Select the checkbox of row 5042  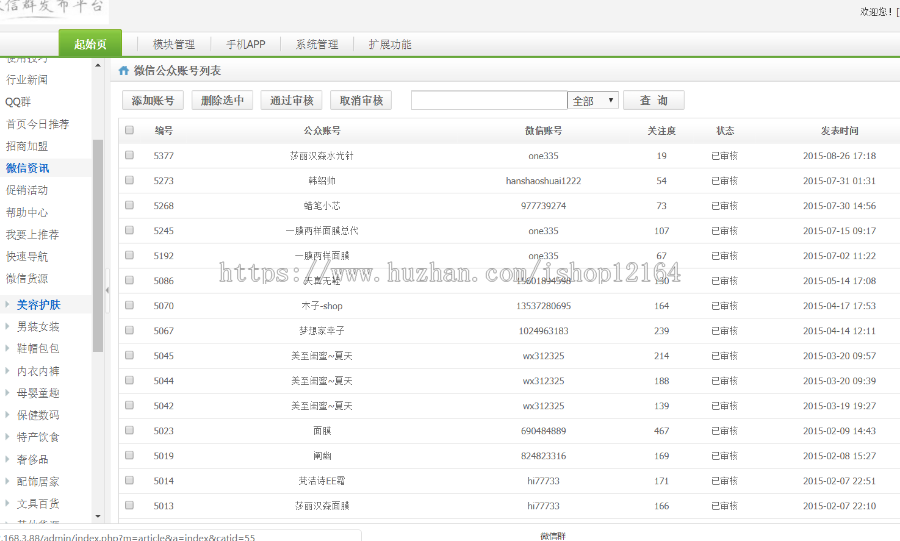[130, 405]
